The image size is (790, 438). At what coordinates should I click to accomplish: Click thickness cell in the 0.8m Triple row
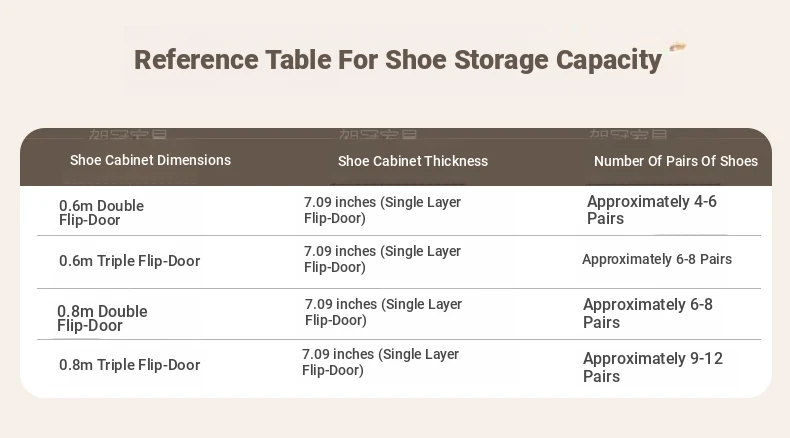[380, 362]
